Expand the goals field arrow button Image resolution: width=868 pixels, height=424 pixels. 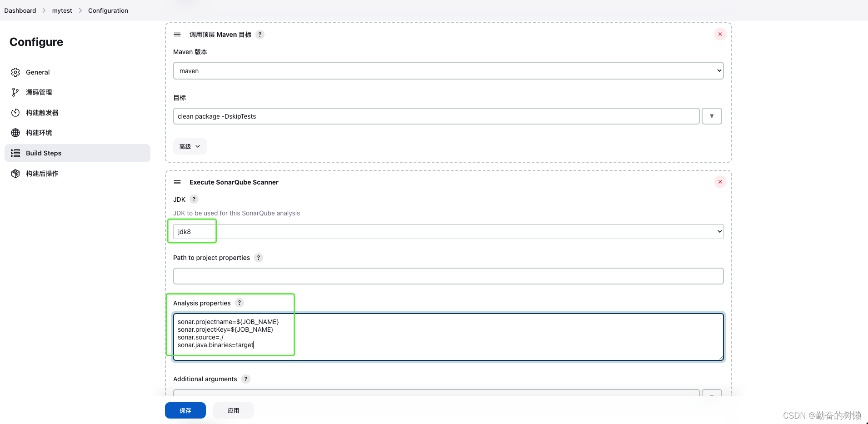(712, 116)
